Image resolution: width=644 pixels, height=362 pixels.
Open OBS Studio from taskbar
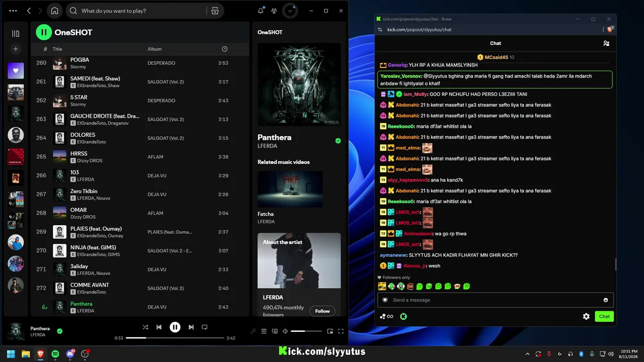pyautogui.click(x=85, y=354)
